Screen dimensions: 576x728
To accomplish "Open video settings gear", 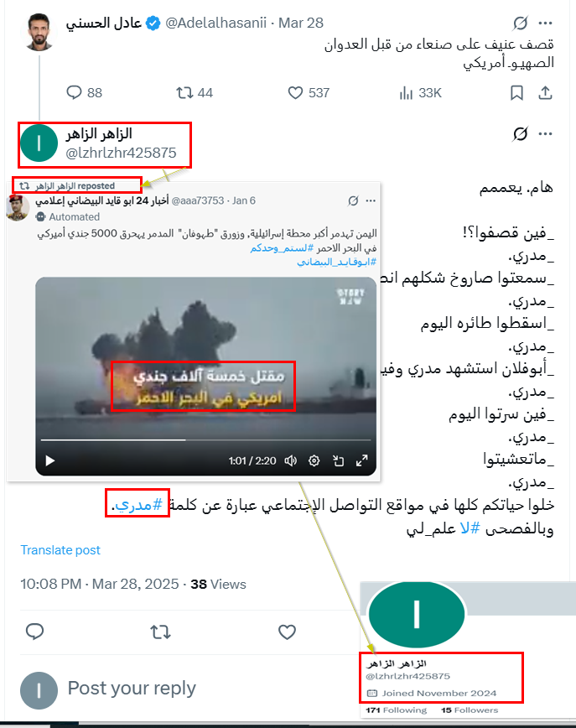I will click(x=314, y=460).
